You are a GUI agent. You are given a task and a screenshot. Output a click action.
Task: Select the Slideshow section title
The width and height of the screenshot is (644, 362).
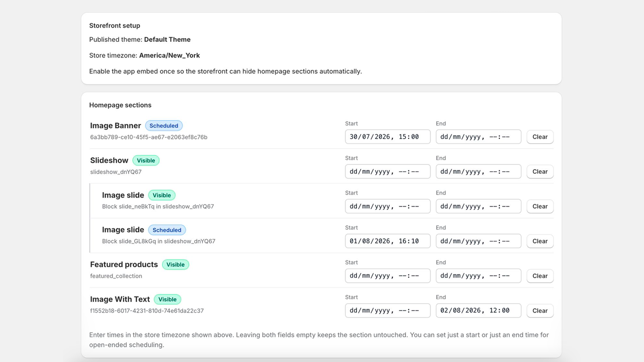click(109, 160)
